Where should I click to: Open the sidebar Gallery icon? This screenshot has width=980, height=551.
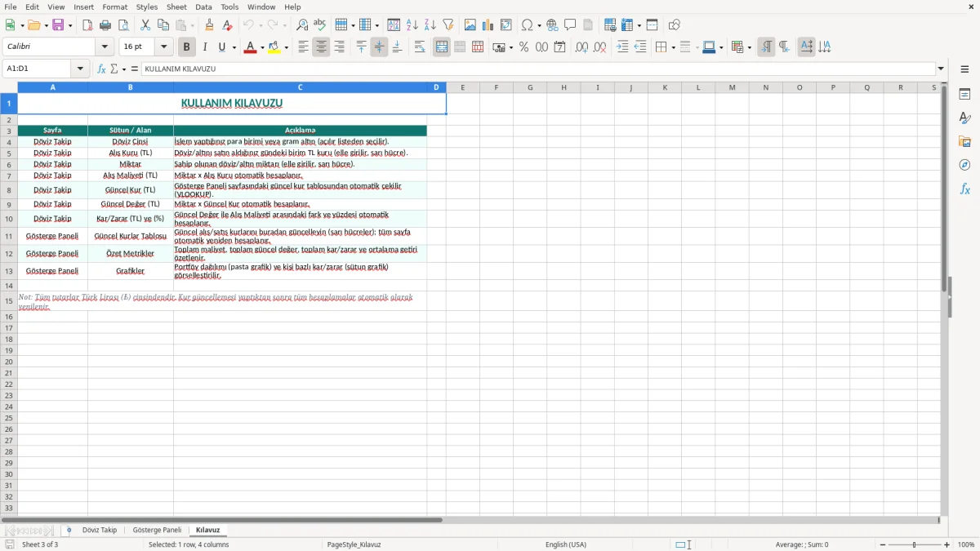[964, 142]
